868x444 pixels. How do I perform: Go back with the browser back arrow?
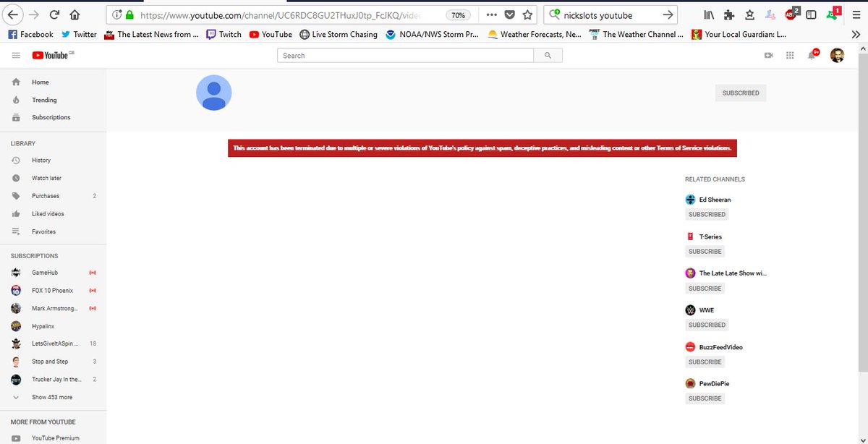13,14
